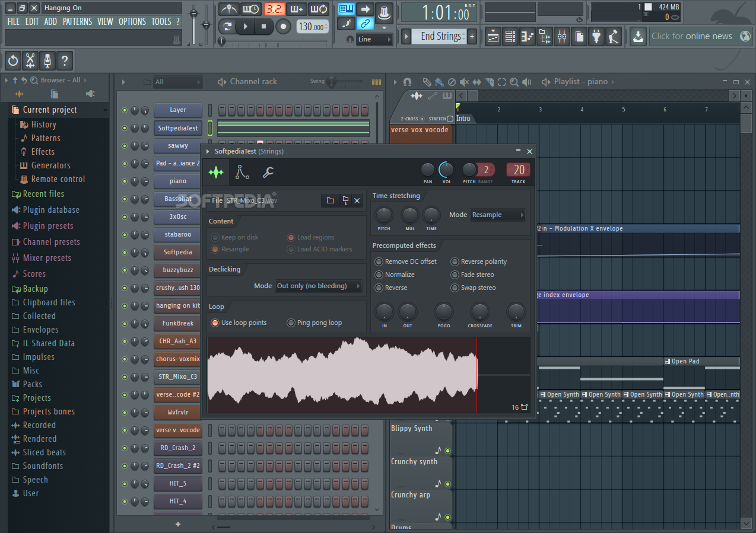The height and width of the screenshot is (533, 756).
Task: Adjust the VOL knob in SoftpediaTest
Action: [446, 170]
